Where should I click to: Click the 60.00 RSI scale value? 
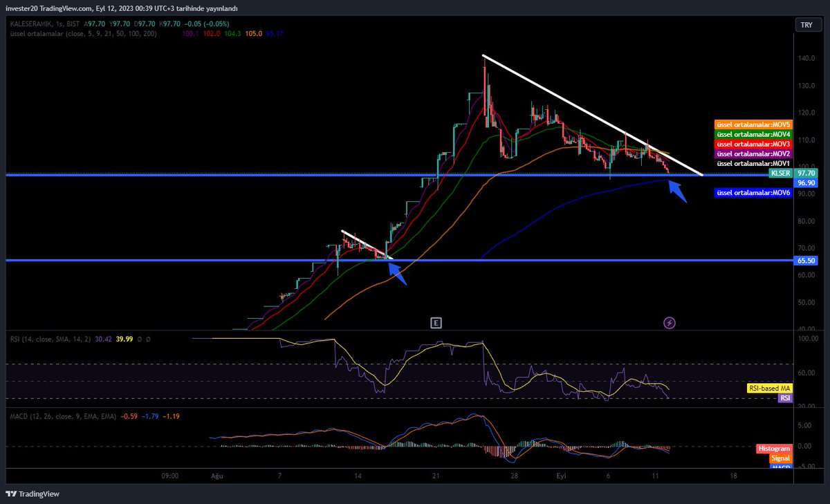click(x=806, y=373)
